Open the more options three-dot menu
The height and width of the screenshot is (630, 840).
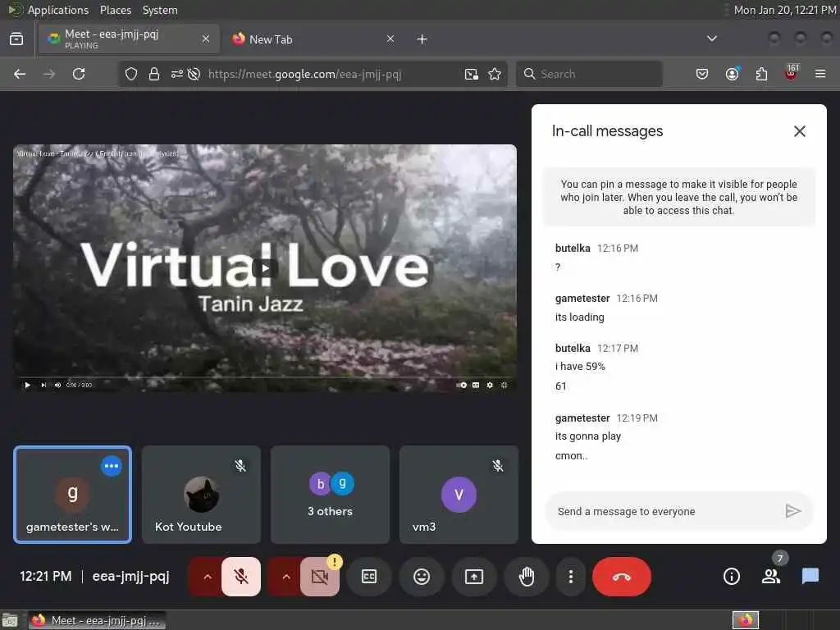pos(571,577)
